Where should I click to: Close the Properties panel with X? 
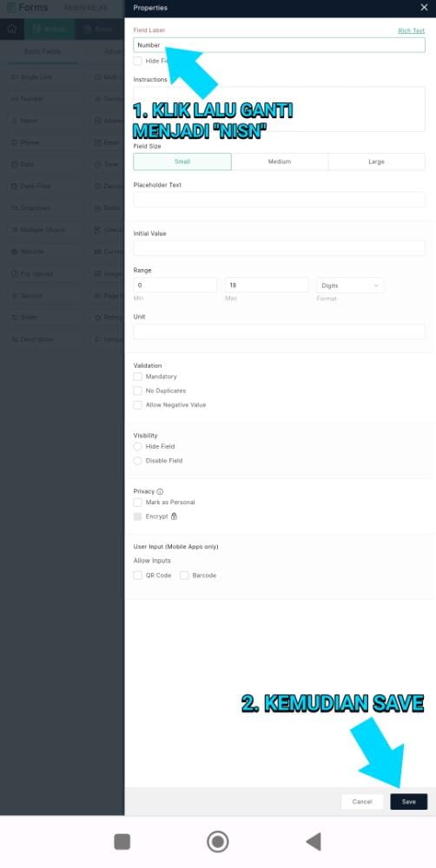point(424,8)
